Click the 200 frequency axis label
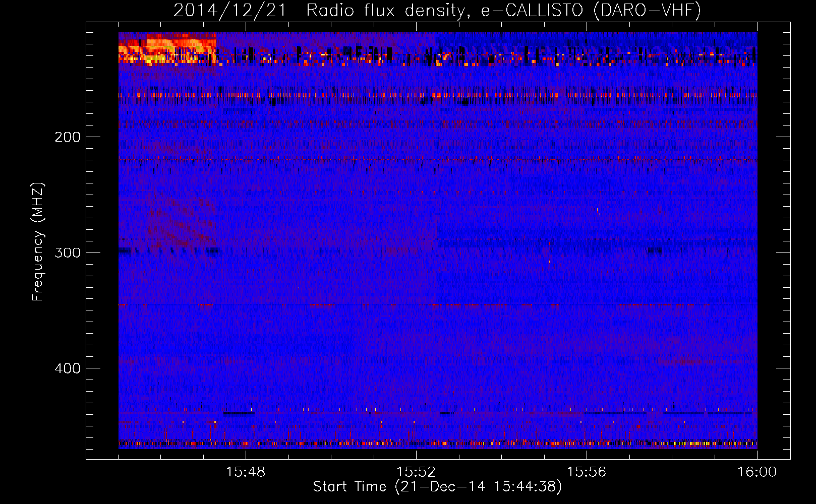 (67, 137)
